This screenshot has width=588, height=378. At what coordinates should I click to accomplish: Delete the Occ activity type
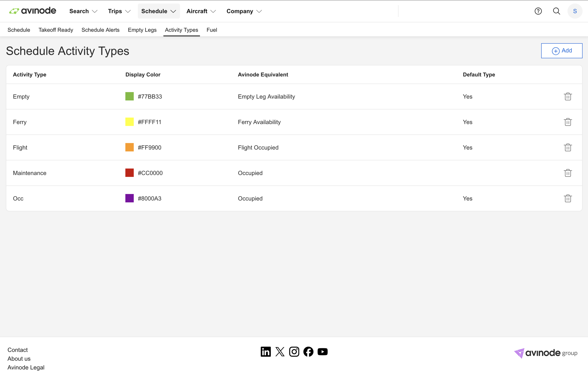567,198
